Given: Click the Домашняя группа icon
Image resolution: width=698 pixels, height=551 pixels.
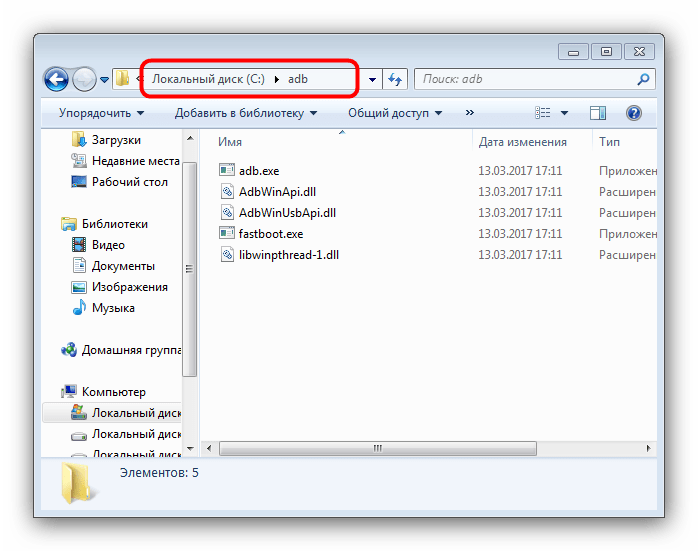Looking at the screenshot, I should [69, 350].
